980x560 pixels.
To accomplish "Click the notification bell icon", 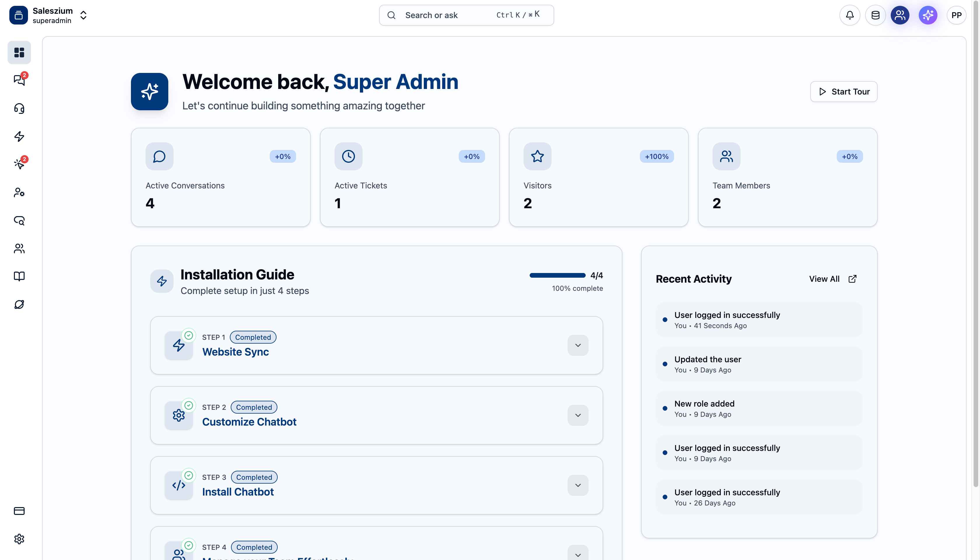I will pos(850,15).
